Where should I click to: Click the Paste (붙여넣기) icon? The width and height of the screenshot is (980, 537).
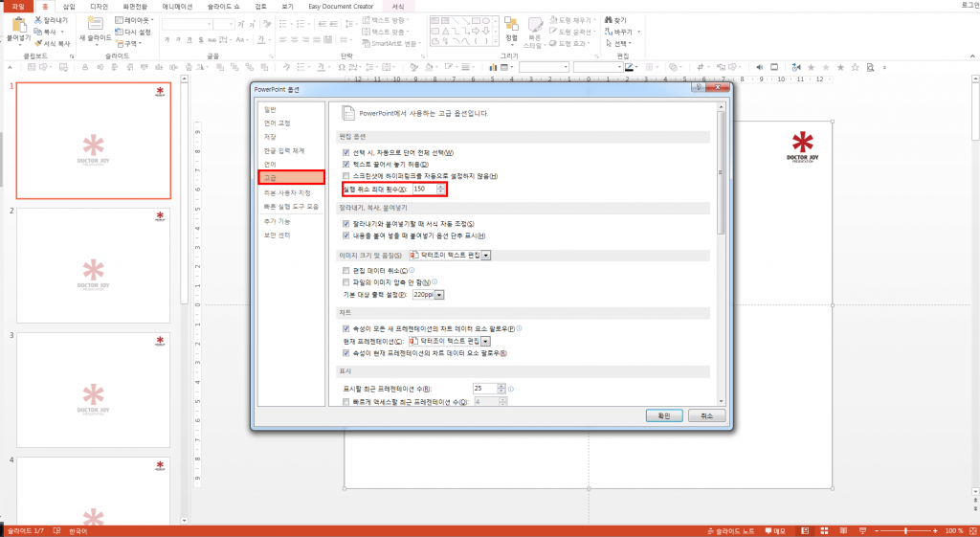[19, 26]
